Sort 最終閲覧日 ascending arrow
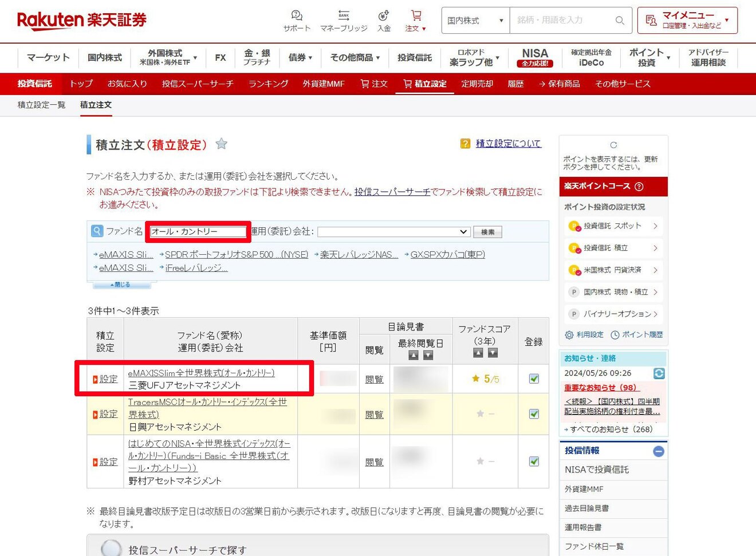The width and height of the screenshot is (756, 556). (x=414, y=355)
